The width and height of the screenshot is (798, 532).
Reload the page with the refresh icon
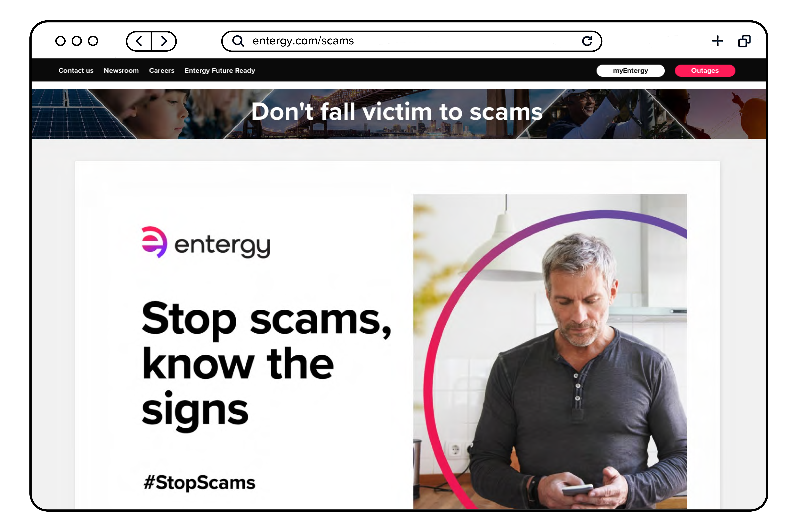587,41
